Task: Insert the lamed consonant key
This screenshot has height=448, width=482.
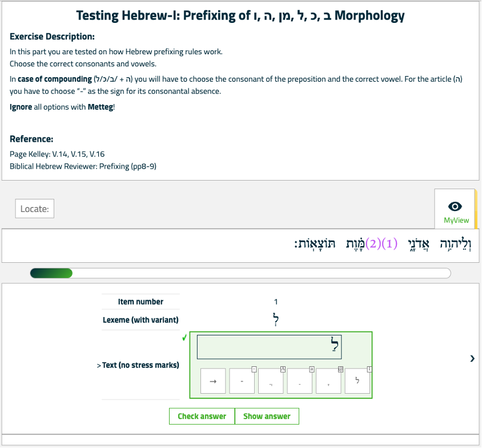Action: coord(357,381)
